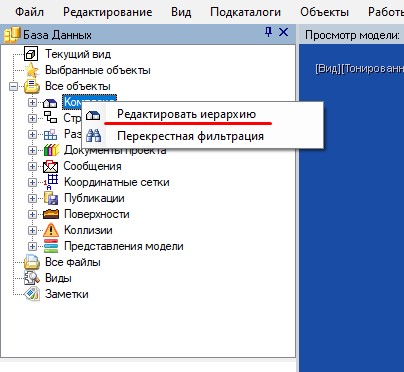Screen dimensions: 404x372
Task: Open the Редактирование menu
Action: pyautogui.click(x=107, y=12)
